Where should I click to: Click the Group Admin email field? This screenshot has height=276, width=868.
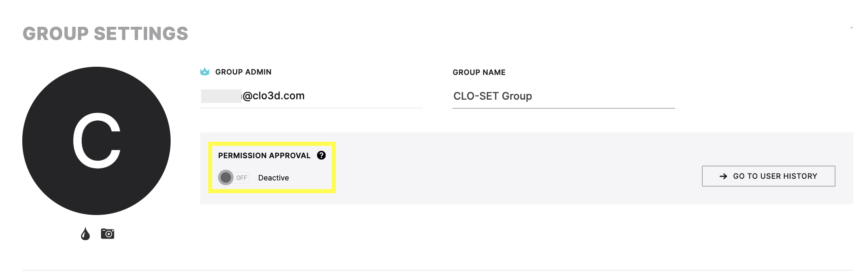(x=312, y=96)
